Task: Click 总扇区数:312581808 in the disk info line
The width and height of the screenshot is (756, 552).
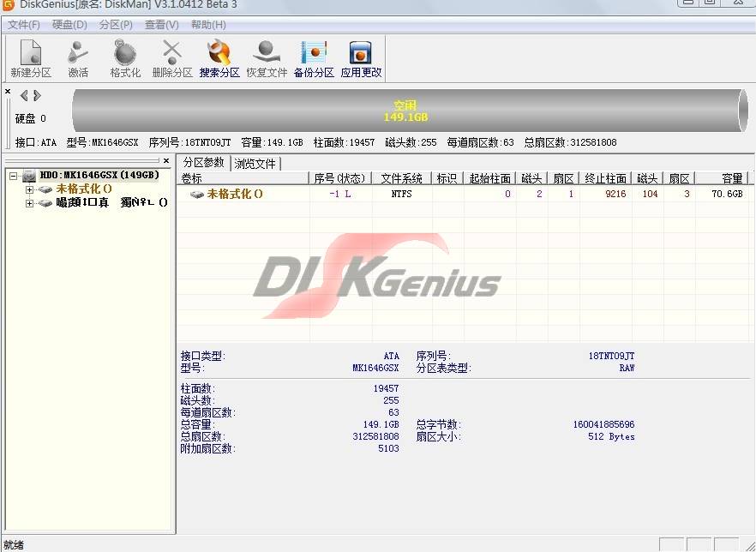Action: (570, 142)
